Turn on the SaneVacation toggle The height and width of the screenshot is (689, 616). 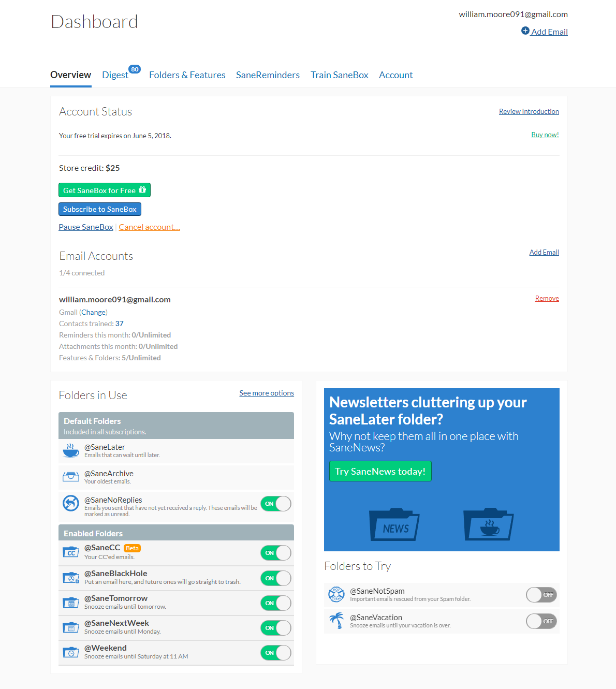541,621
